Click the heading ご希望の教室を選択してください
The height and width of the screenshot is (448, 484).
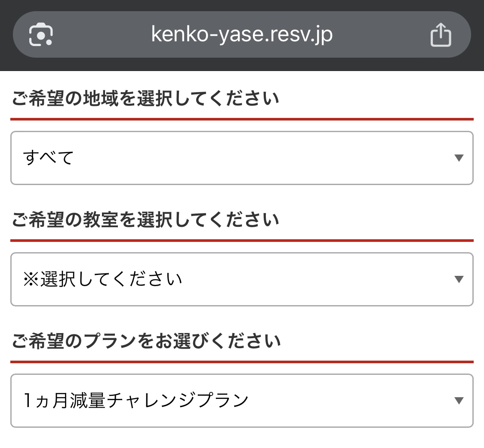pos(145,220)
